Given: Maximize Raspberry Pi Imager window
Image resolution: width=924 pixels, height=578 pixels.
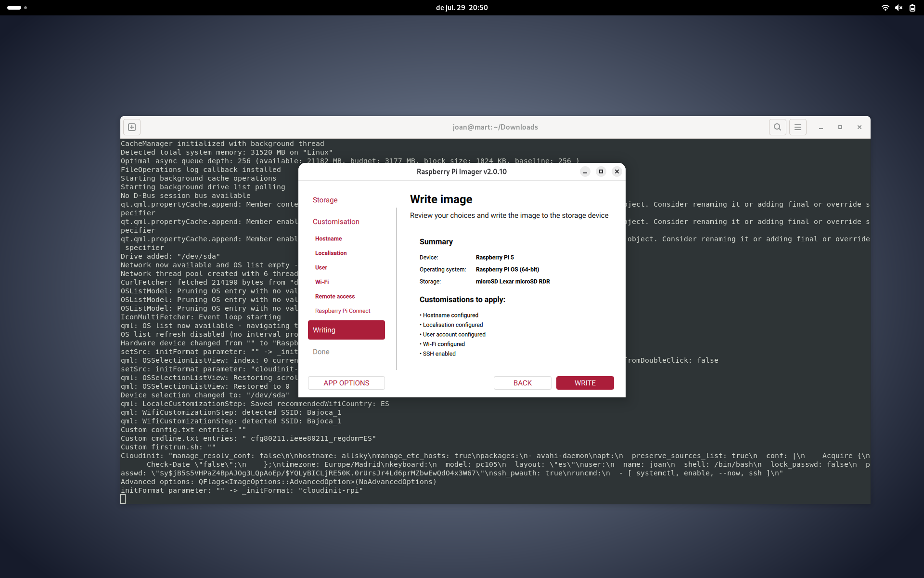Looking at the screenshot, I should [601, 171].
